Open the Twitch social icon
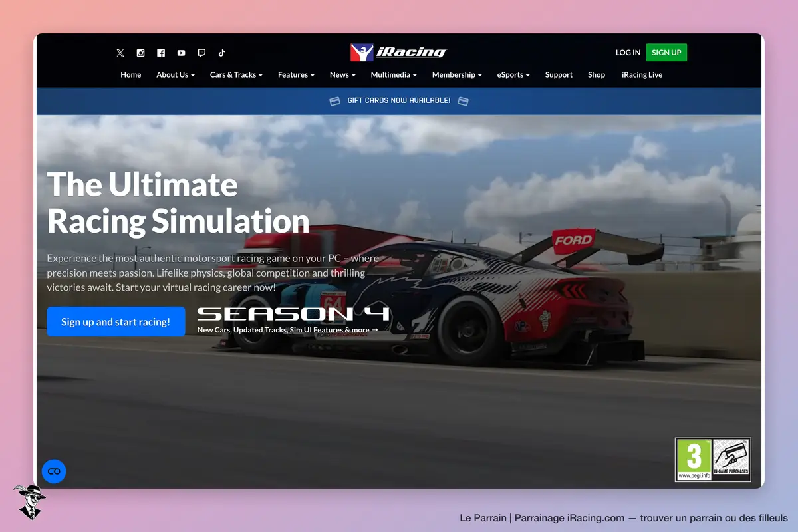Image resolution: width=798 pixels, height=532 pixels. pyautogui.click(x=201, y=53)
